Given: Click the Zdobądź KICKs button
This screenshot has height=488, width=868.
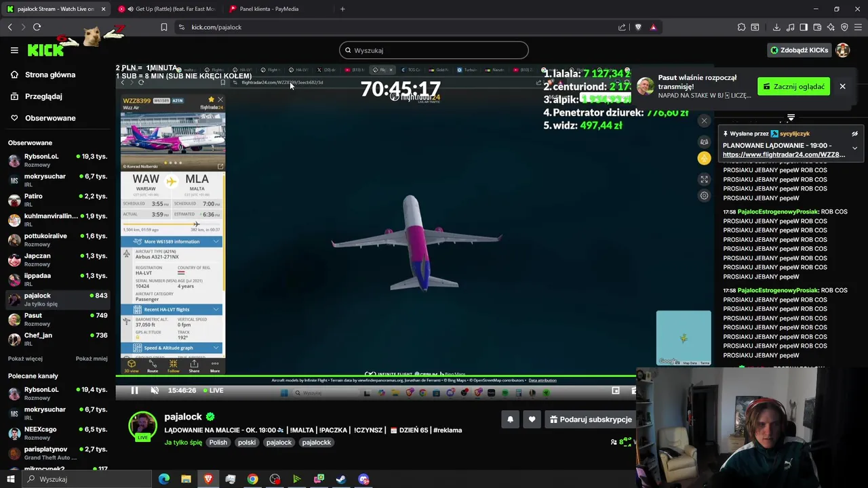Looking at the screenshot, I should (798, 50).
